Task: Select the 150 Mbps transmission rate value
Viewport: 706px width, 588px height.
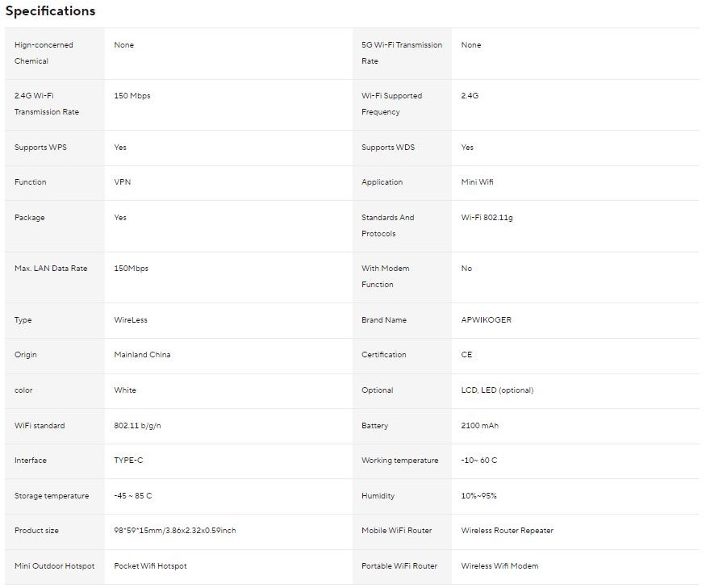Action: click(x=132, y=96)
